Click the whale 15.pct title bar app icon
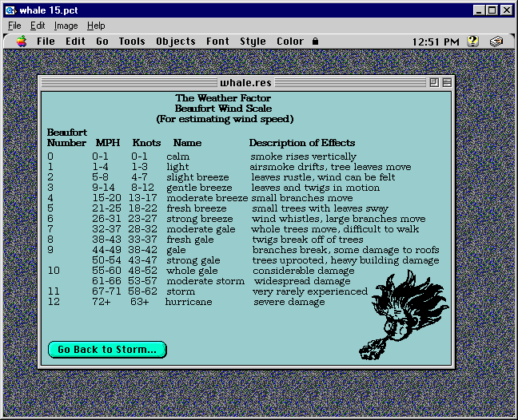 click(11, 10)
